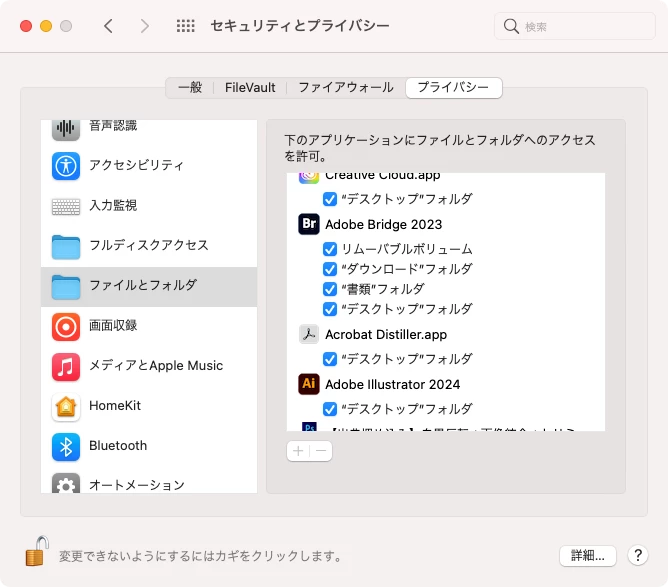
Task: Focus the 検索 search field
Action: [x=575, y=26]
